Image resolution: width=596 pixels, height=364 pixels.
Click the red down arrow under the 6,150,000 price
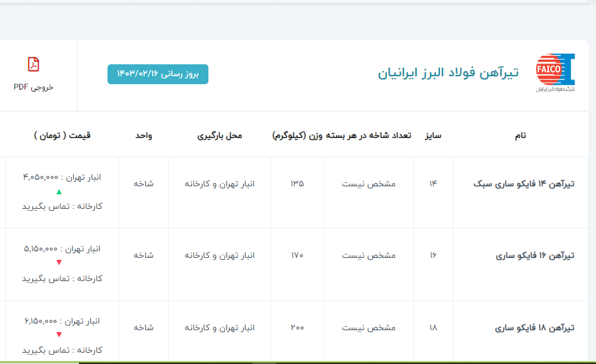tap(59, 335)
